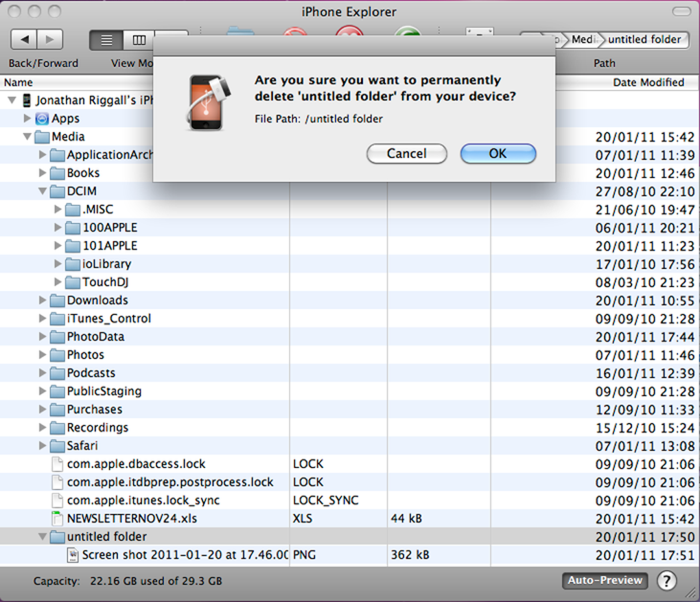The width and height of the screenshot is (700, 602).
Task: Select the PublicStaging folder label
Action: 104,391
